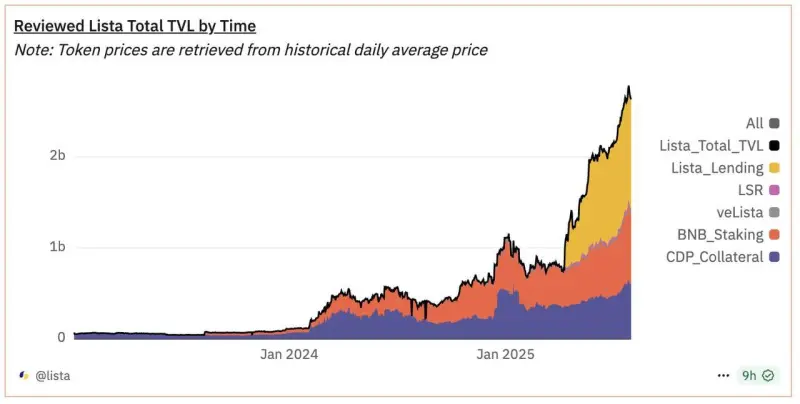This screenshot has width=800, height=404.
Task: Toggle the All series legend swatch
Action: point(773,124)
